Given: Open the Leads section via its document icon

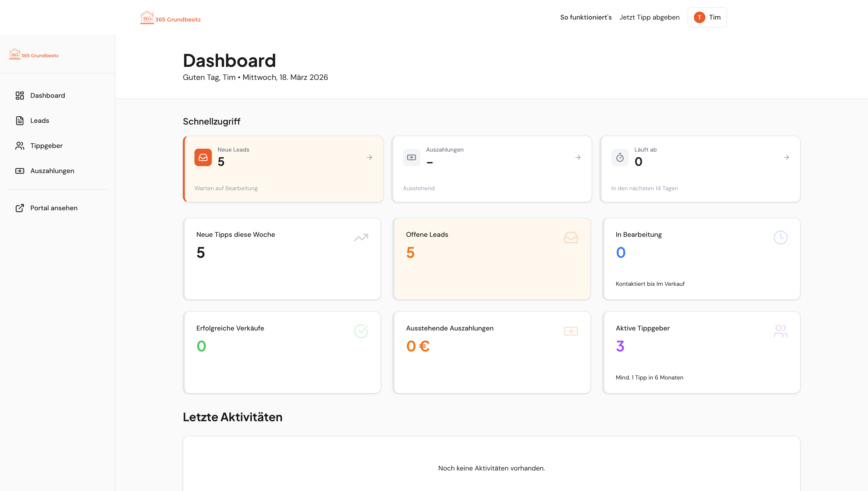Looking at the screenshot, I should click(x=20, y=120).
